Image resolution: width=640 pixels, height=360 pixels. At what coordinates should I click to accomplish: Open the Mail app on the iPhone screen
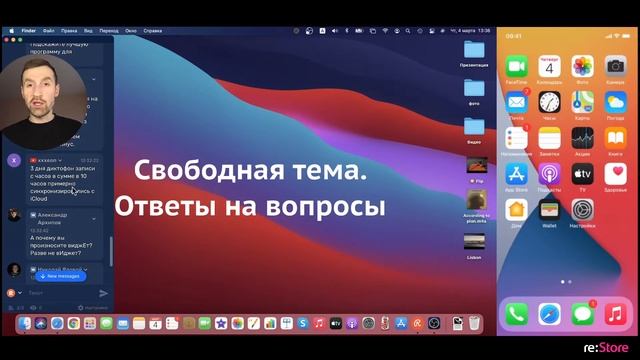pos(516,102)
